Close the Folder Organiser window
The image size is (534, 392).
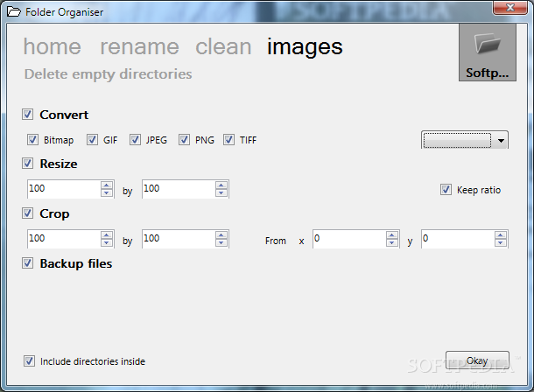point(509,8)
